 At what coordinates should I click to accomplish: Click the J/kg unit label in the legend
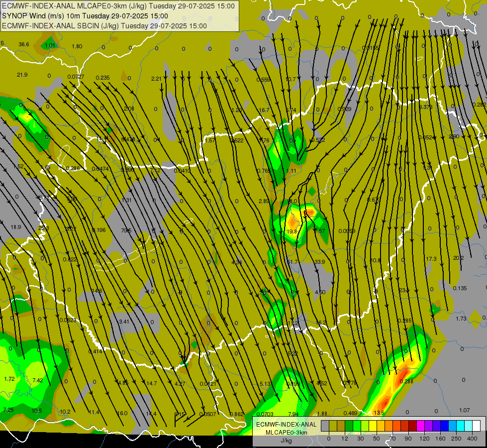coord(287,440)
